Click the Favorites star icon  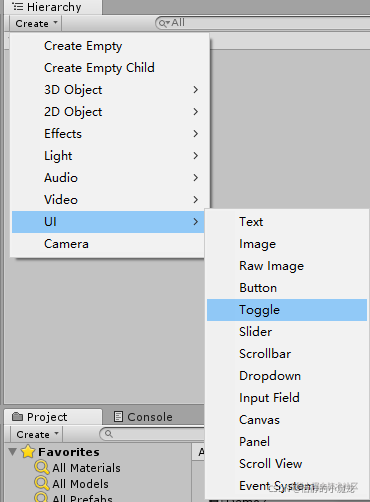click(28, 452)
